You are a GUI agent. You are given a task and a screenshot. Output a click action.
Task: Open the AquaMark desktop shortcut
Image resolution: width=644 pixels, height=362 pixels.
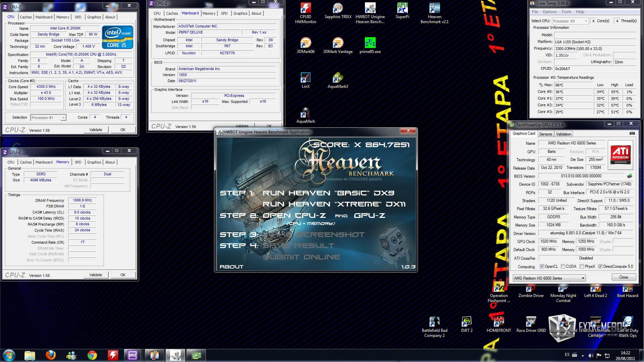pos(306,115)
